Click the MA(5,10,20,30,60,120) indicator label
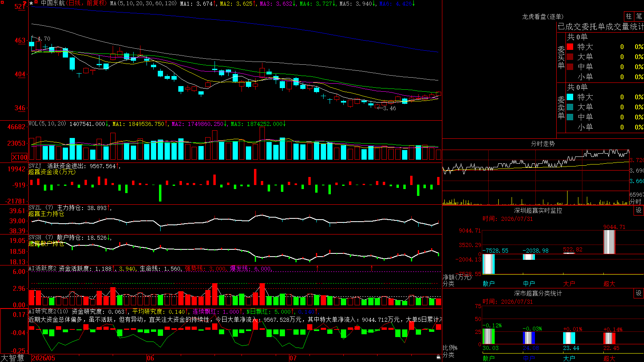The width and height of the screenshot is (644, 362). pos(143,3)
